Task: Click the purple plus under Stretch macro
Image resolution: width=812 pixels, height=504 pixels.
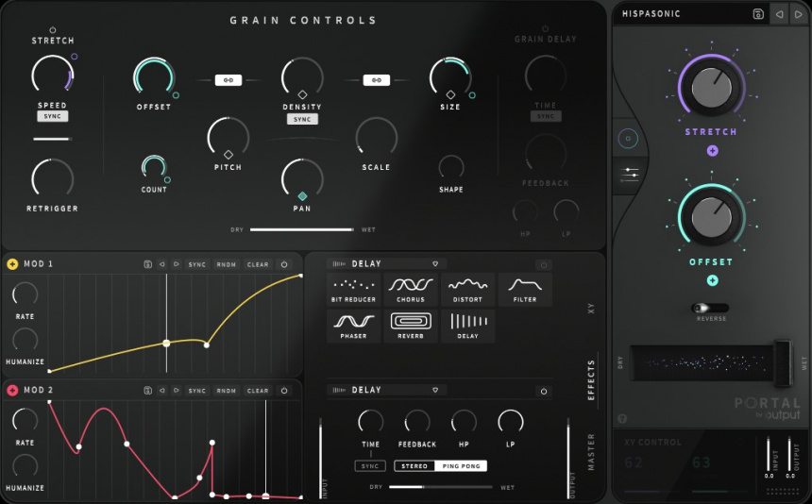Action: coord(713,151)
